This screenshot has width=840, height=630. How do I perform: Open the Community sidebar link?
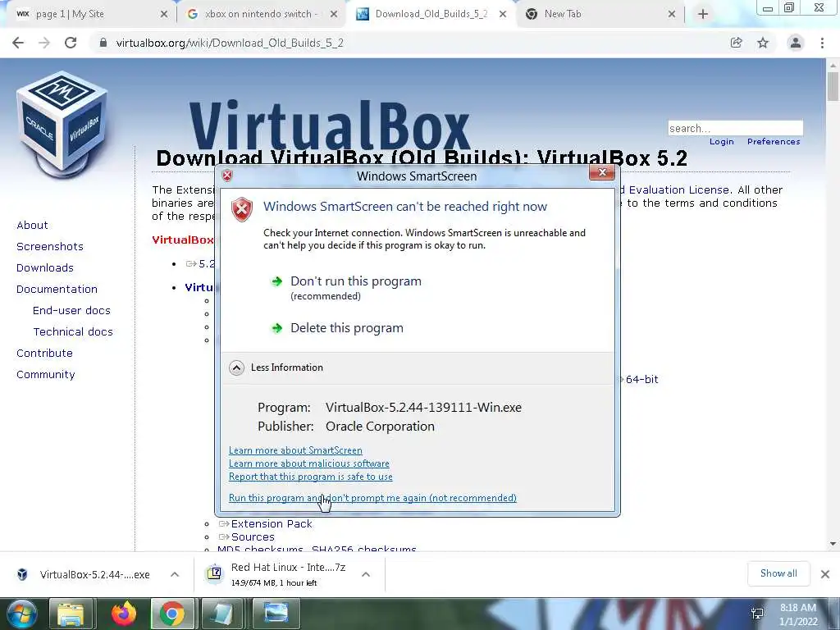point(46,375)
